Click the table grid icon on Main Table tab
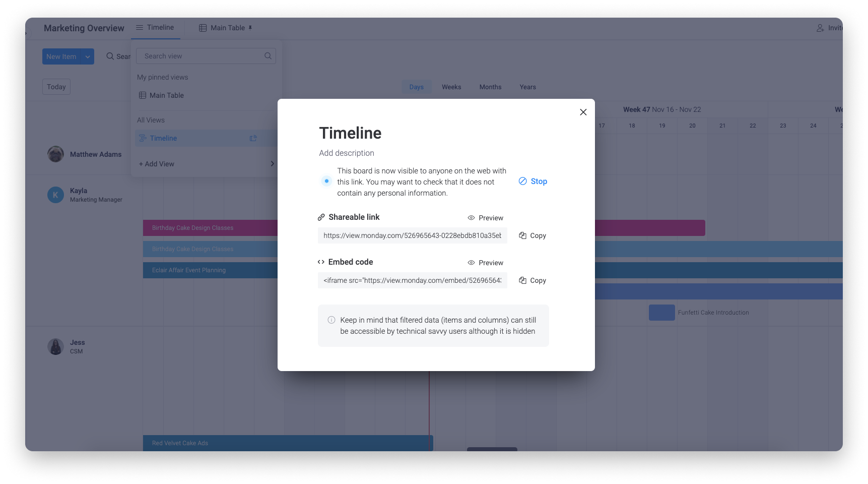This screenshot has height=484, width=868. pyautogui.click(x=203, y=28)
